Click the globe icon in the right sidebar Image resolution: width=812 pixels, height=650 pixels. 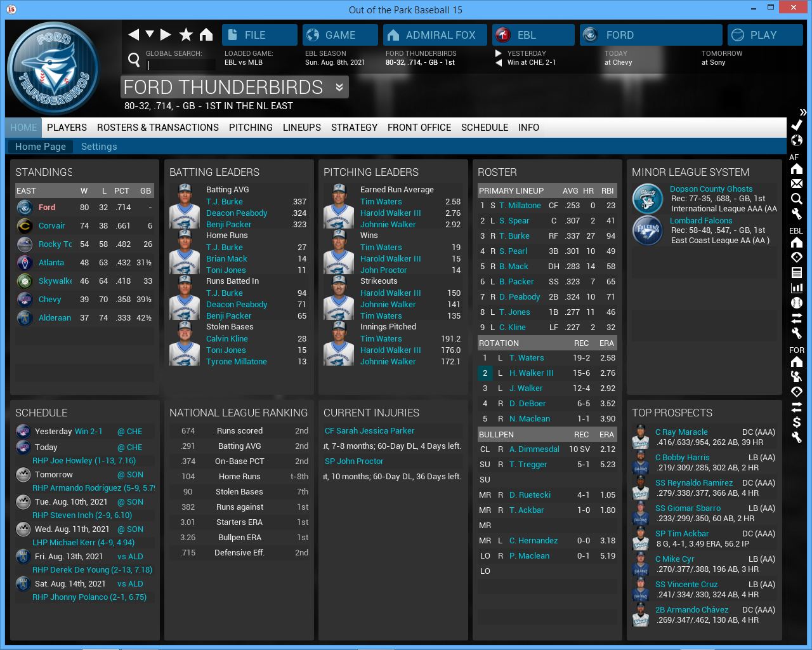pyautogui.click(x=797, y=140)
